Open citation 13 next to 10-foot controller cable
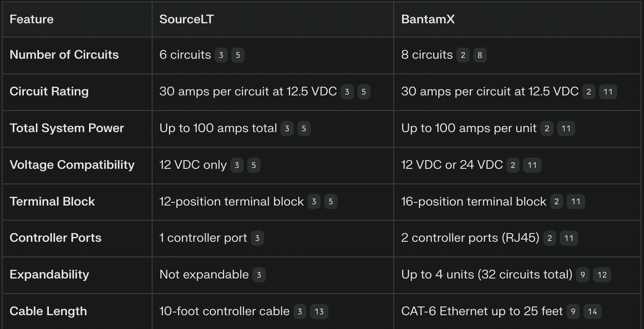Screen dimensions: 644x329 point(319,312)
